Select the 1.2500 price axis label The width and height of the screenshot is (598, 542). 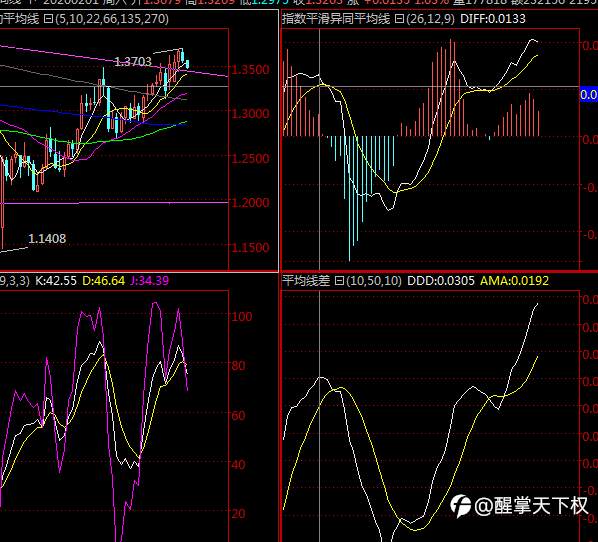(250, 158)
